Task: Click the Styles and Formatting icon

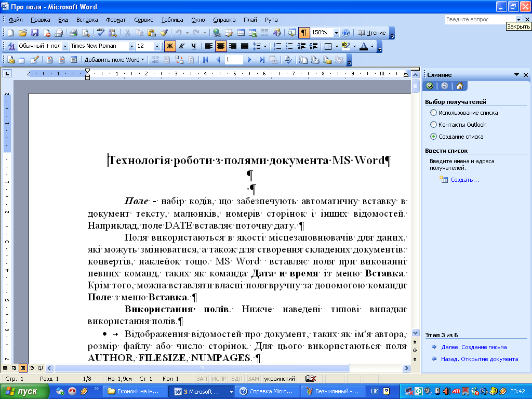Action: [11, 46]
